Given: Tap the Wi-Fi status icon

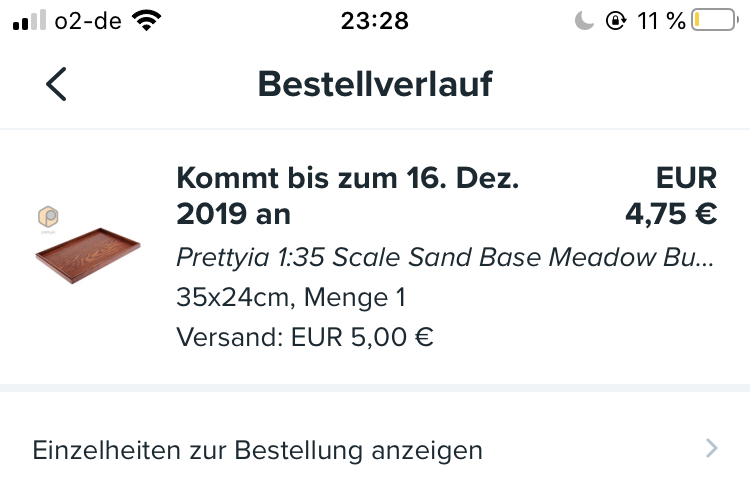Looking at the screenshot, I should click(147, 21).
